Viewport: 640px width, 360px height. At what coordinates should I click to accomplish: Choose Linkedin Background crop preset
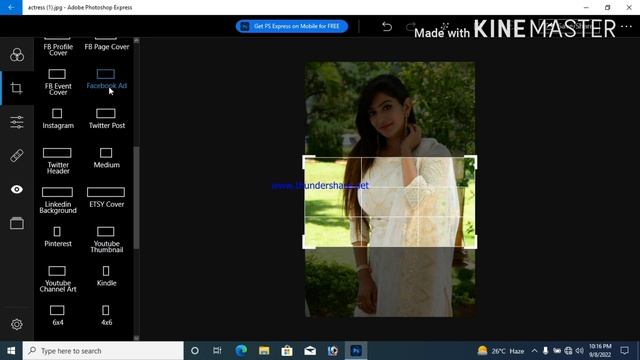tap(58, 200)
